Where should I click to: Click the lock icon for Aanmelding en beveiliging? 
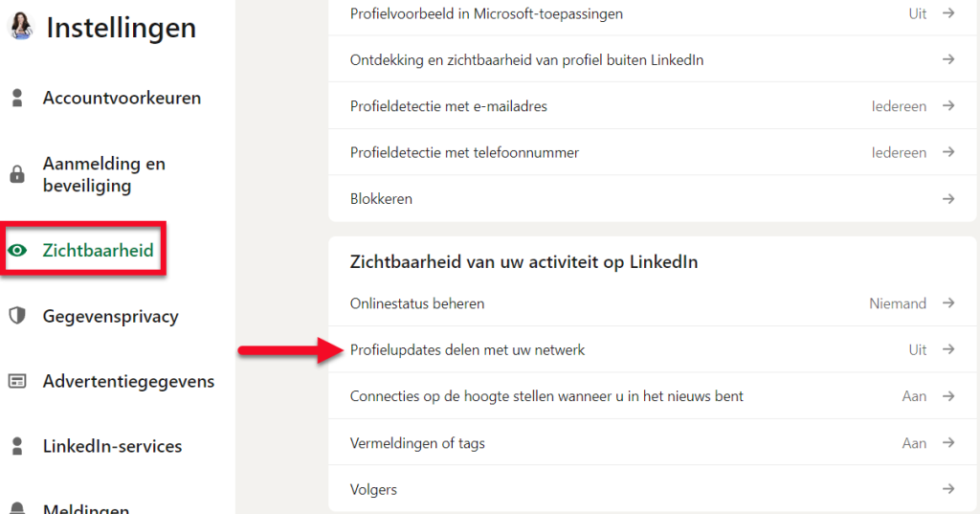tap(17, 174)
